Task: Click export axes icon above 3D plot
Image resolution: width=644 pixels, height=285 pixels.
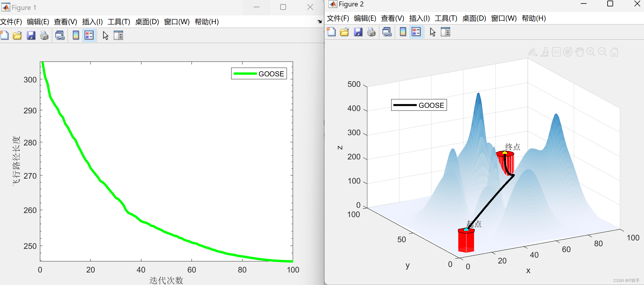Action: pos(533,52)
